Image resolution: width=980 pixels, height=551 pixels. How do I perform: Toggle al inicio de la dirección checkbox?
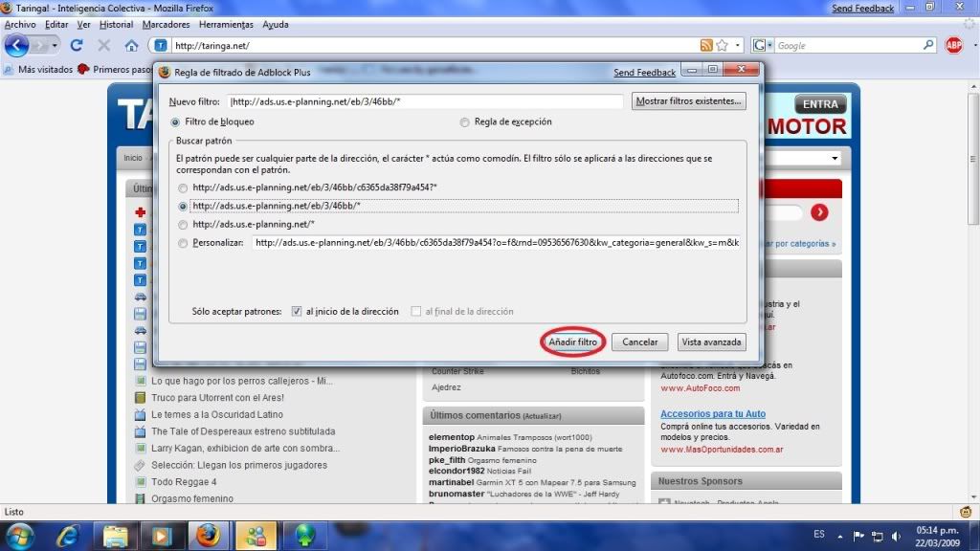click(297, 311)
